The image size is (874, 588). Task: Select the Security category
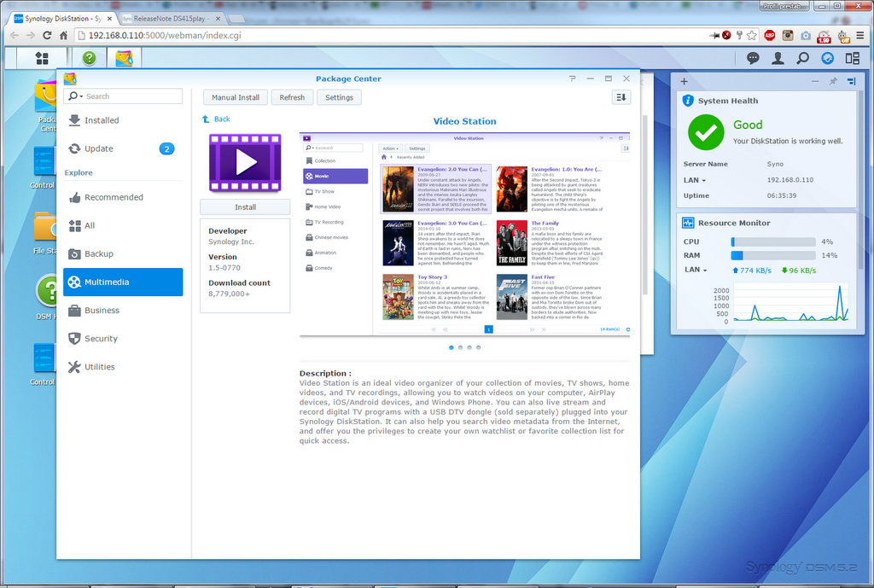[x=123, y=339]
